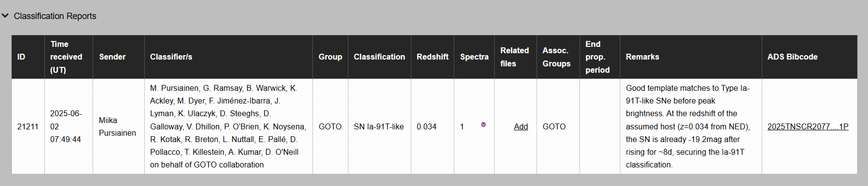This screenshot has width=868, height=186.
Task: Click the Related files column header
Action: click(516, 57)
